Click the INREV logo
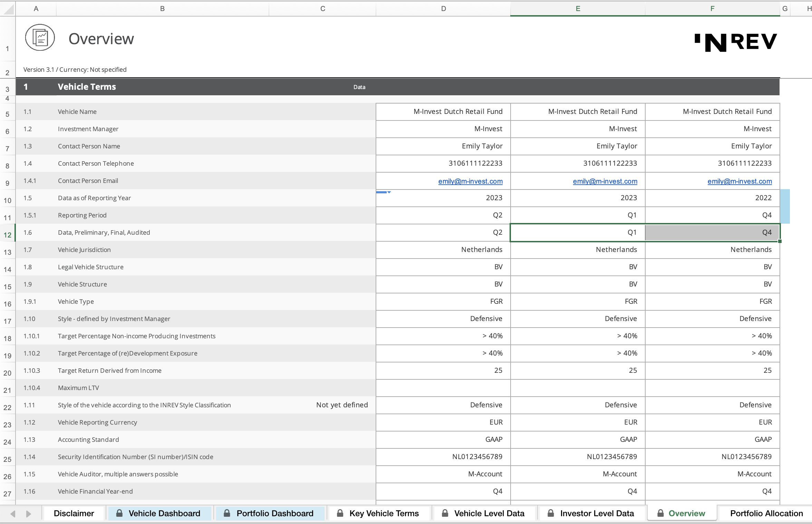 click(x=735, y=41)
